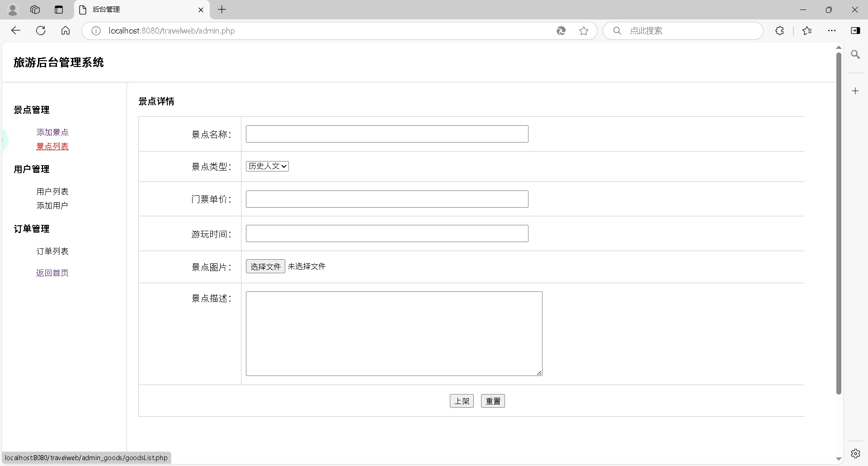Reload the page with the refresh icon
Viewport: 868px width, 466px height.
click(x=41, y=30)
